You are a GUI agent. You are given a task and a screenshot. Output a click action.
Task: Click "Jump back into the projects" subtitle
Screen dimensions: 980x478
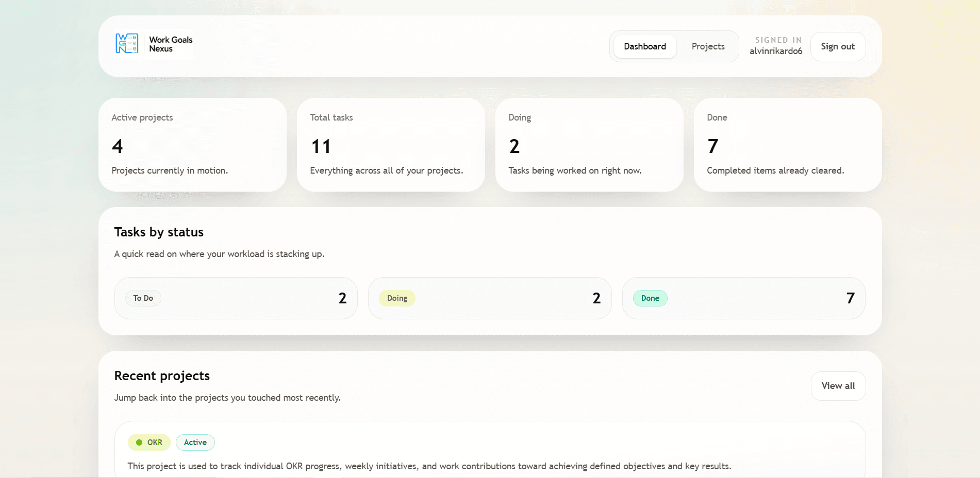pyautogui.click(x=227, y=398)
